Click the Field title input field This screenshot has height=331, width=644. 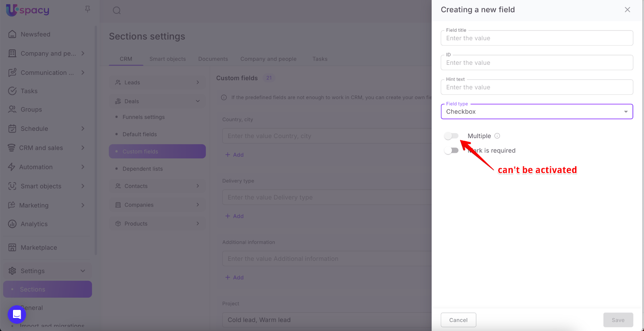click(537, 38)
